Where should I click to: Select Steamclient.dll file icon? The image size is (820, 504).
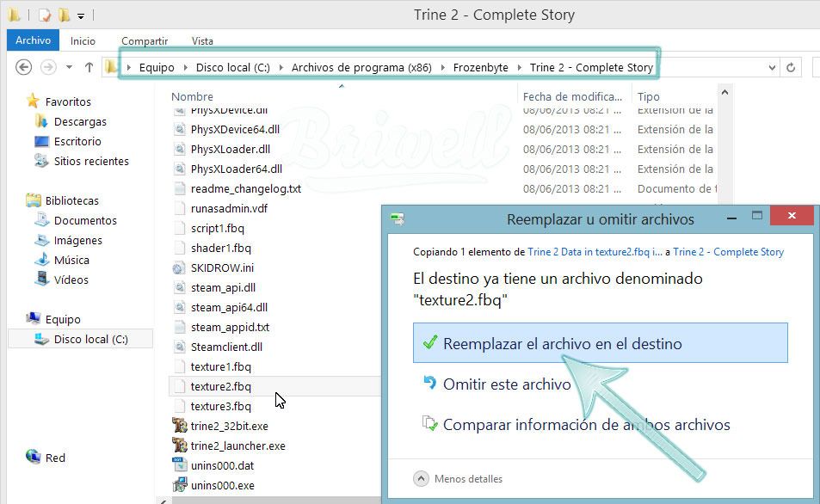coord(179,347)
